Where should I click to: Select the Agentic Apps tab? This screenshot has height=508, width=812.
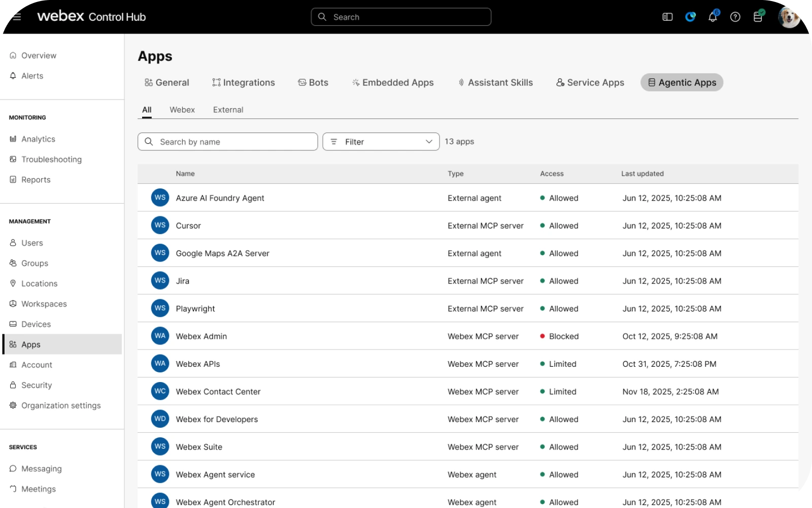click(682, 82)
